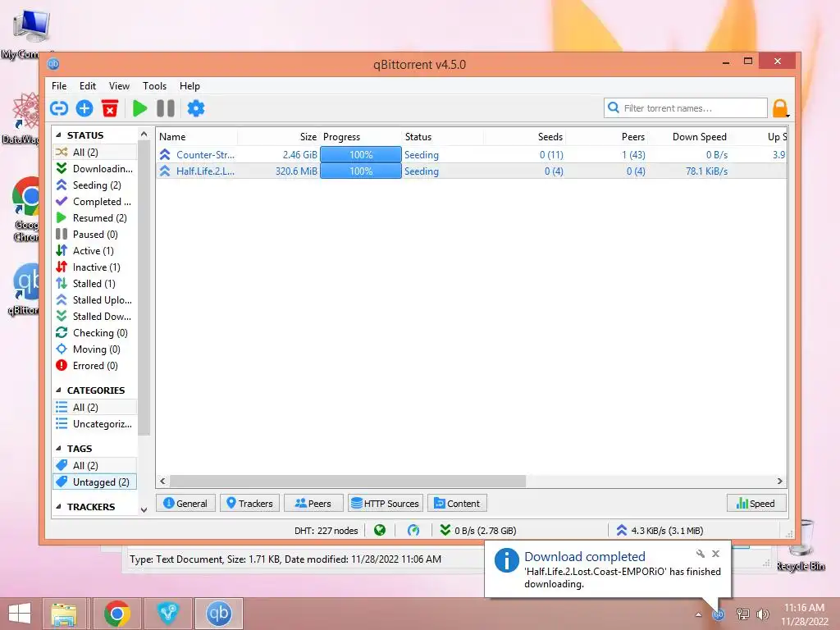840x630 pixels.
Task: Sort by the Size column header
Action: click(x=279, y=137)
